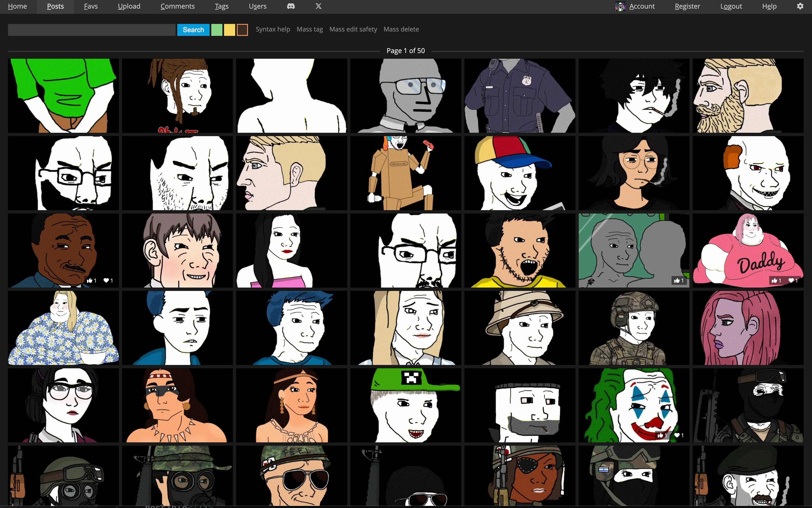Open the Tags page
The width and height of the screenshot is (812, 508).
click(222, 6)
